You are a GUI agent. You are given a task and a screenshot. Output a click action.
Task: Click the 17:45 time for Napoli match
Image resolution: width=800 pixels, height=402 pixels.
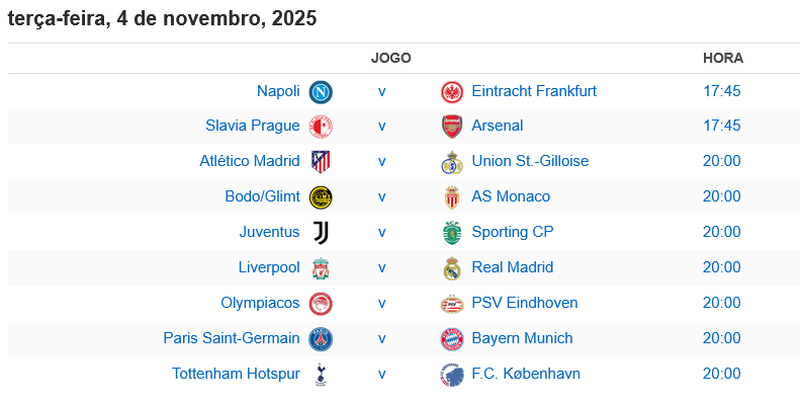coord(721,91)
